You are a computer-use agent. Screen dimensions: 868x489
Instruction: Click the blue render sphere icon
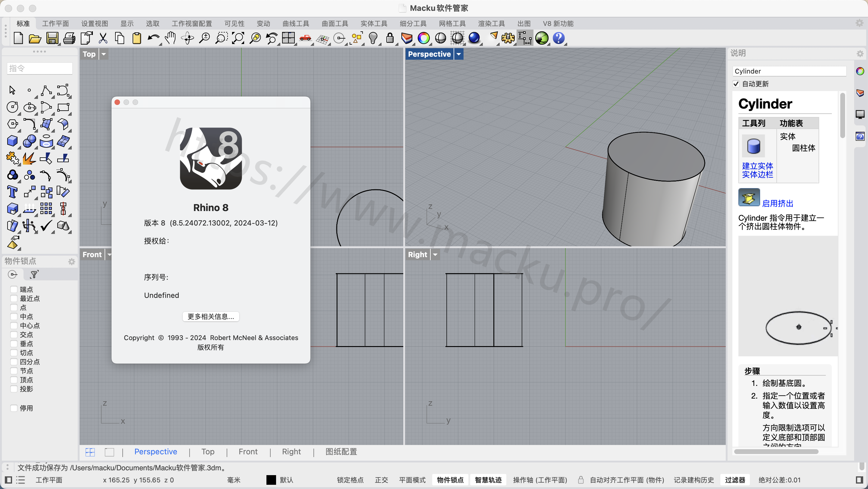tap(474, 38)
